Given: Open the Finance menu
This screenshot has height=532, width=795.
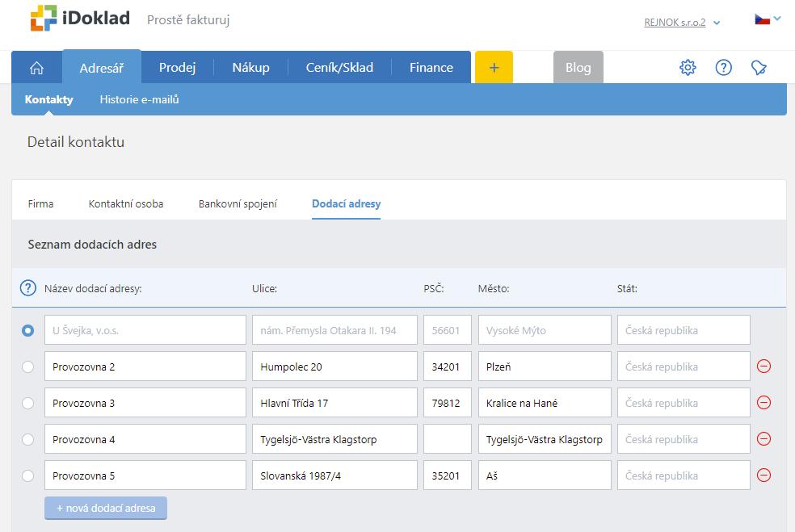Looking at the screenshot, I should pyautogui.click(x=431, y=67).
